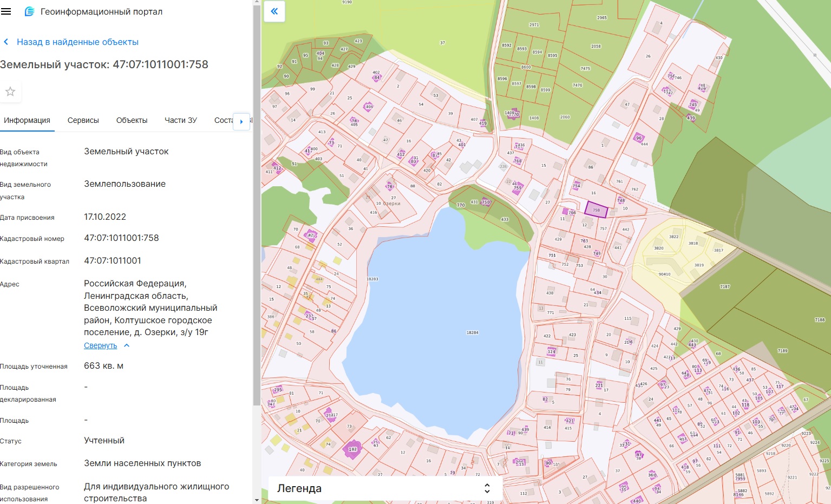
Task: Switch to the Информация tab
Action: pyautogui.click(x=27, y=120)
